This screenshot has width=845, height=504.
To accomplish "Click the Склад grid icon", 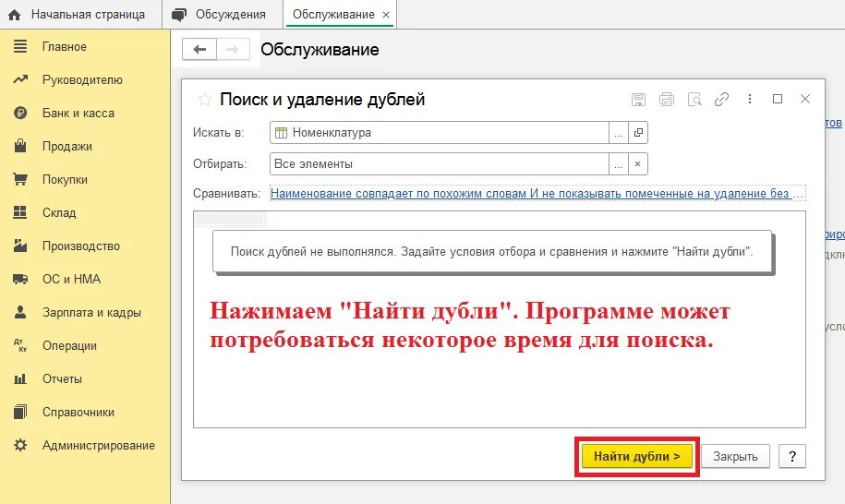I will (20, 212).
